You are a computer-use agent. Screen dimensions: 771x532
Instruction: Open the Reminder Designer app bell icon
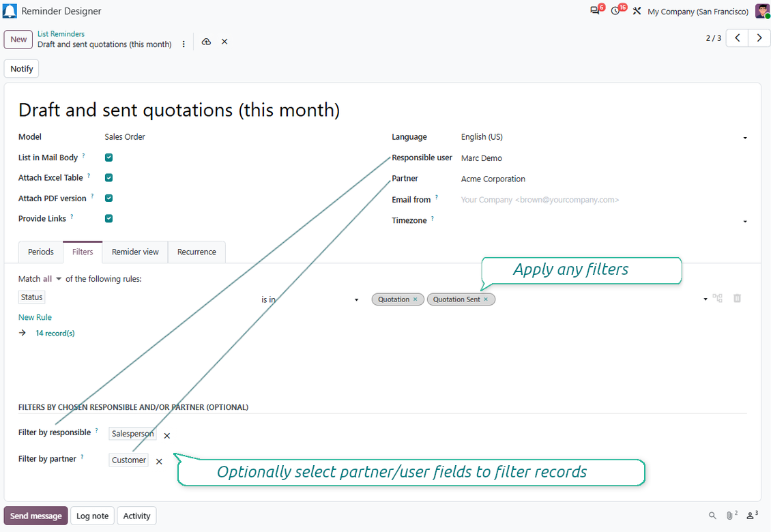point(10,11)
